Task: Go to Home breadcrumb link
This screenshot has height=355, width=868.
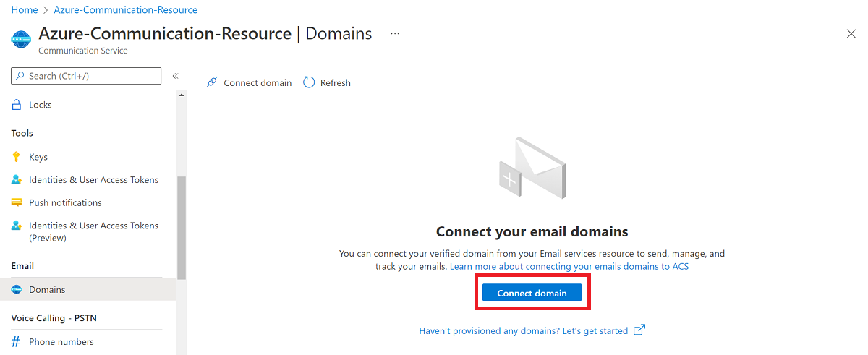Action: pos(25,10)
